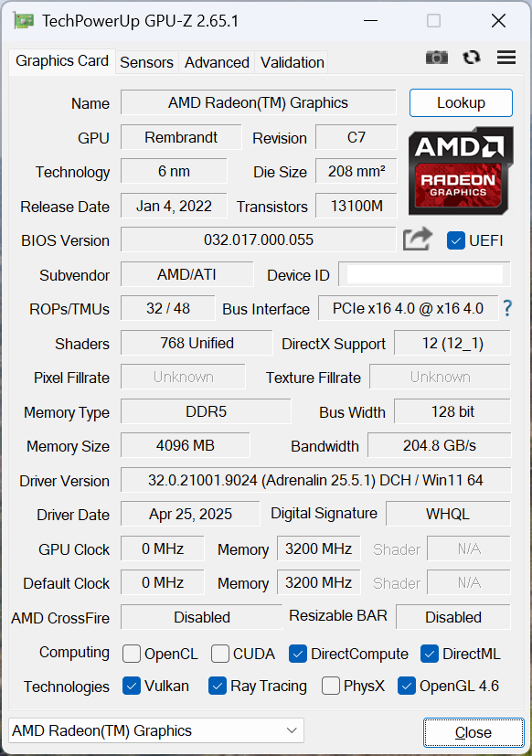The width and height of the screenshot is (532, 756).
Task: Uncheck the Vulkan checkbox
Action: (132, 686)
